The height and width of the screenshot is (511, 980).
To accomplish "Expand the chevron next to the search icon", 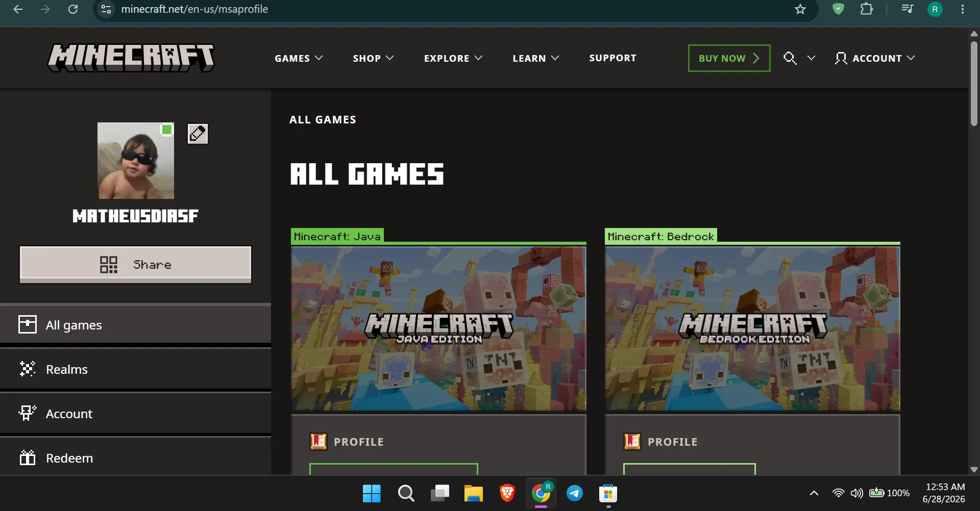I will point(811,58).
